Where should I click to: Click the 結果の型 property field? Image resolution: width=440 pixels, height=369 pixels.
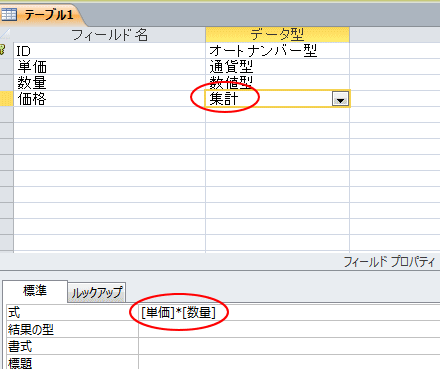pyautogui.click(x=289, y=329)
